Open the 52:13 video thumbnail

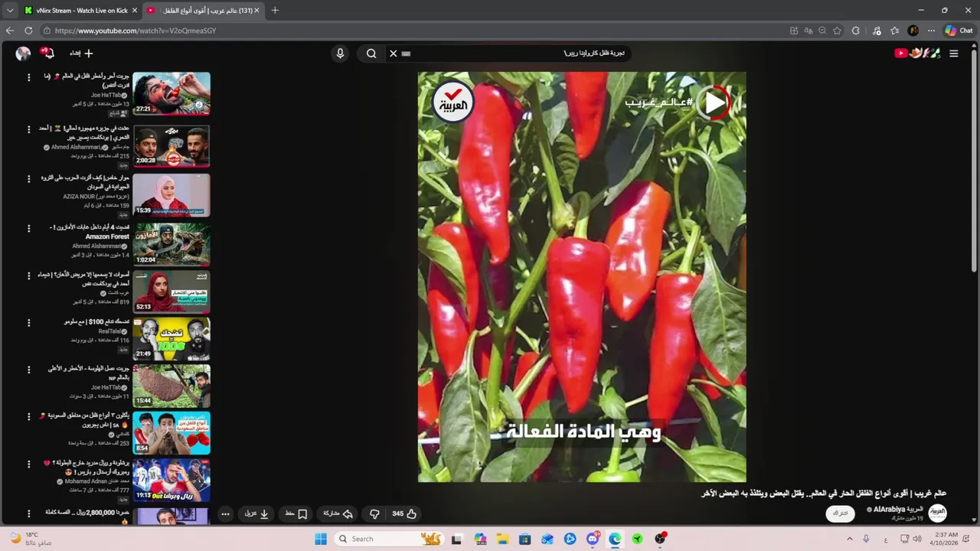(171, 291)
